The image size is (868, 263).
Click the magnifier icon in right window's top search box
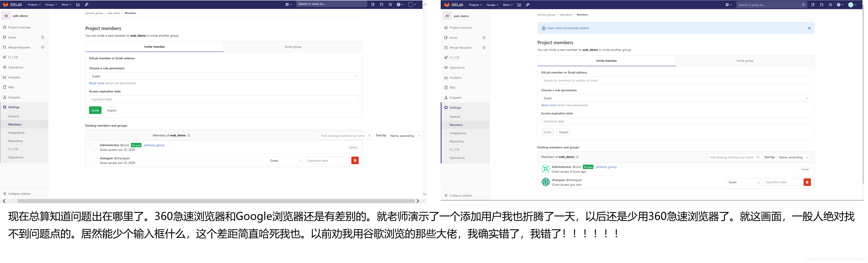coord(803,5)
